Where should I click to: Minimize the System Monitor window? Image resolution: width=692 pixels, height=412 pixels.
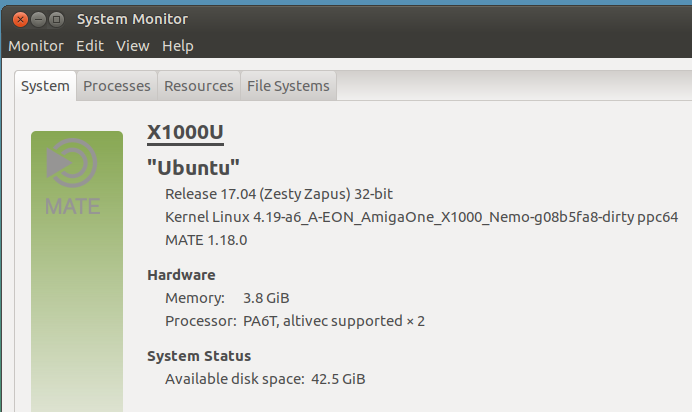click(x=38, y=19)
